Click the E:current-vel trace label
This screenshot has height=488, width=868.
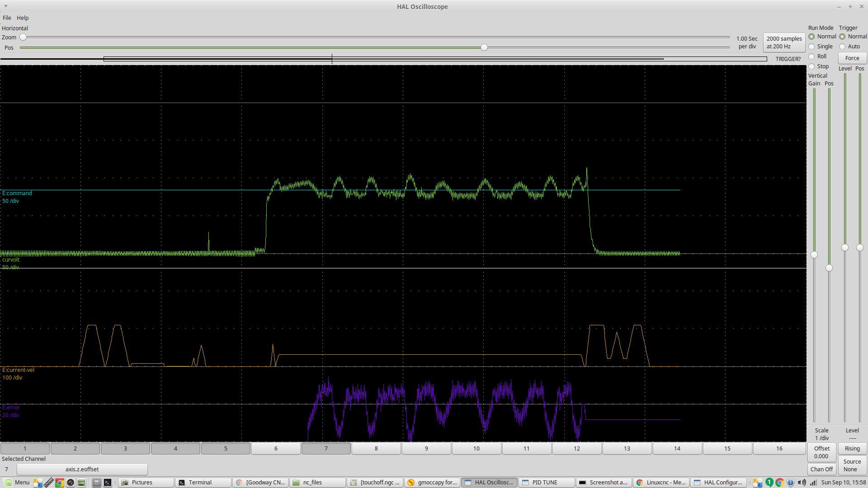(x=18, y=370)
